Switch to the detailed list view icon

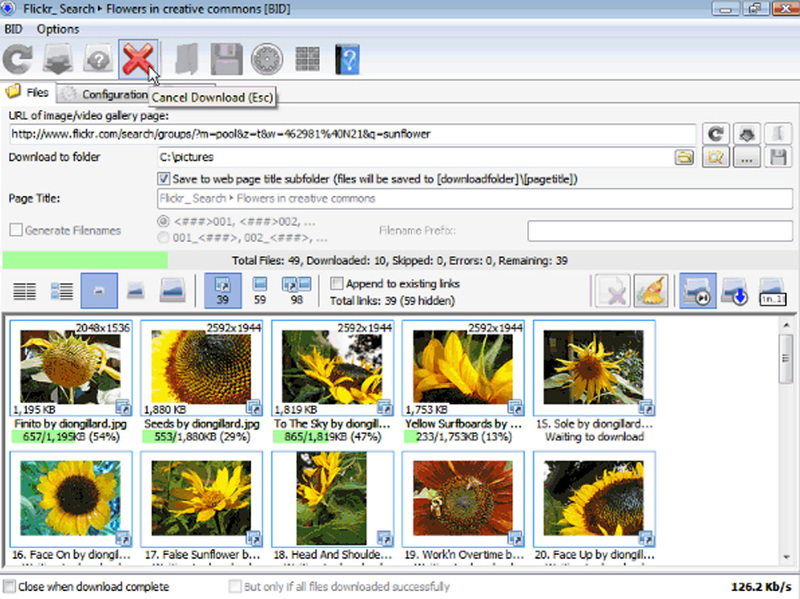tap(62, 291)
